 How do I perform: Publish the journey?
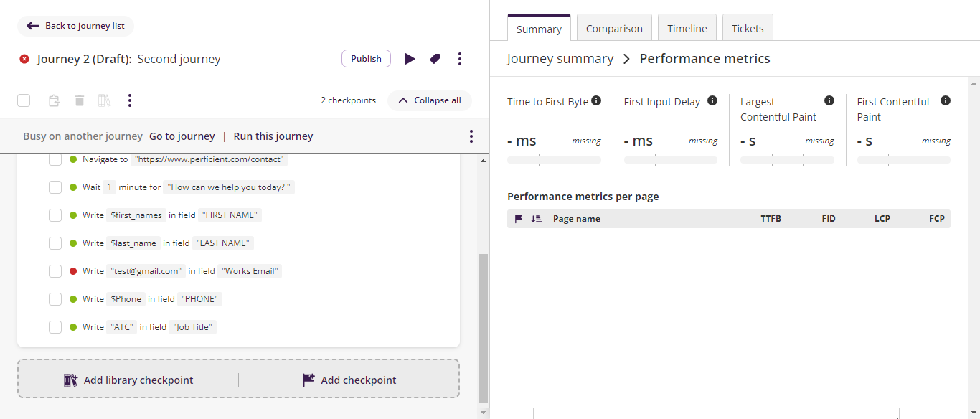366,59
